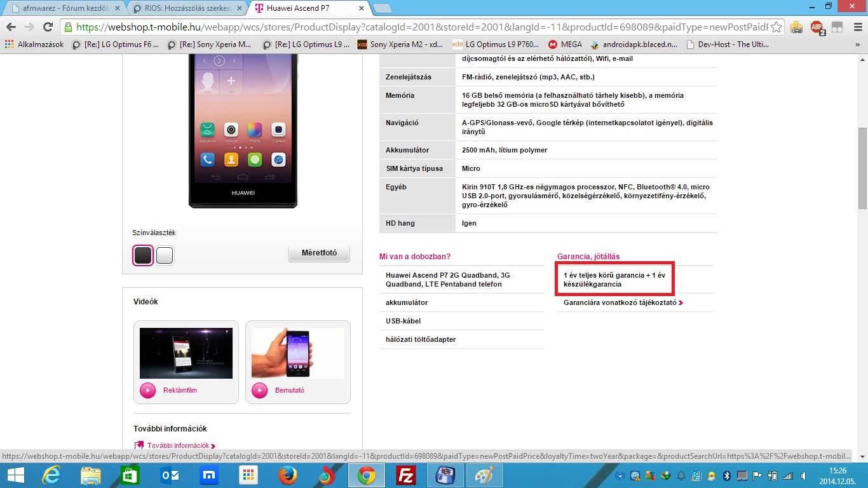Select the black color swatch
This screenshot has height=488, width=868.
(143, 255)
